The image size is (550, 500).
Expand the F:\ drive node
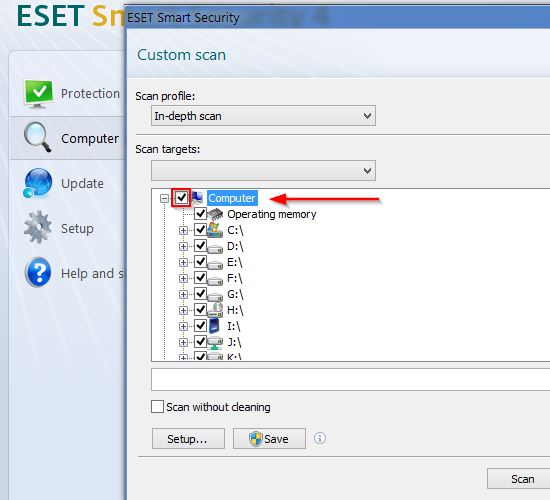[x=183, y=278]
